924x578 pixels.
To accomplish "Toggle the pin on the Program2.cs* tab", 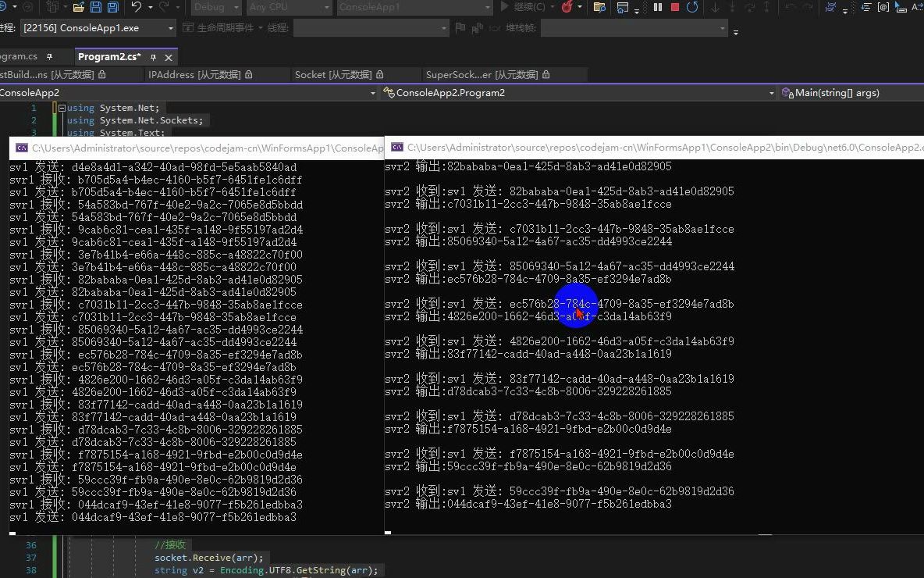I will point(155,56).
